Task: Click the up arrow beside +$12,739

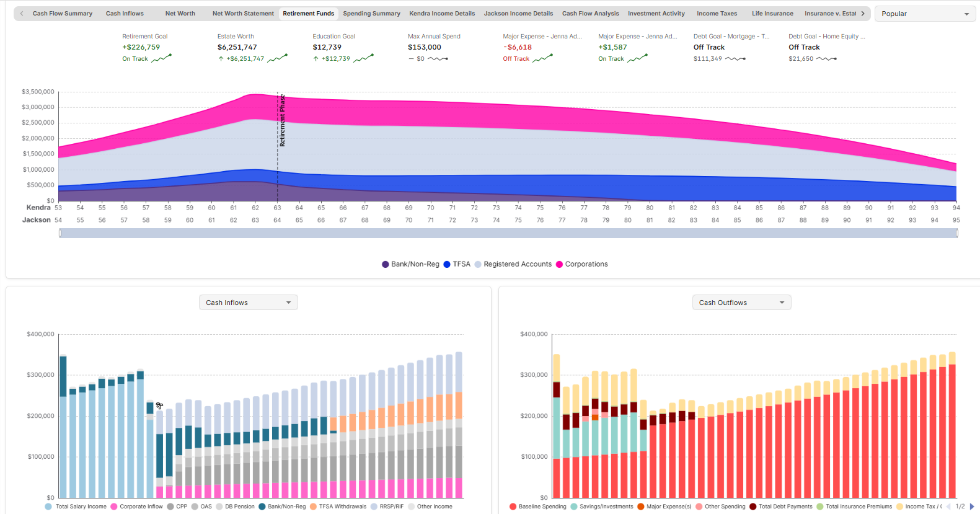Action: coord(316,59)
